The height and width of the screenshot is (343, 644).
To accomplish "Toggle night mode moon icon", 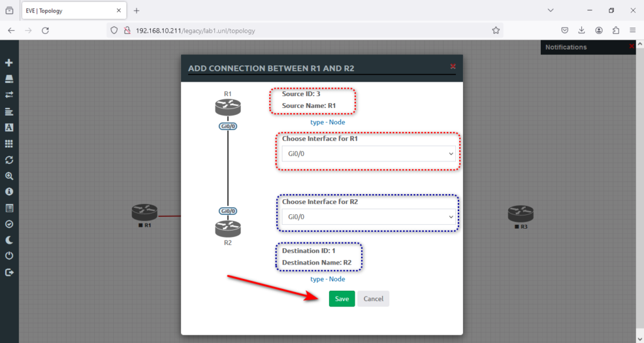I will point(9,240).
